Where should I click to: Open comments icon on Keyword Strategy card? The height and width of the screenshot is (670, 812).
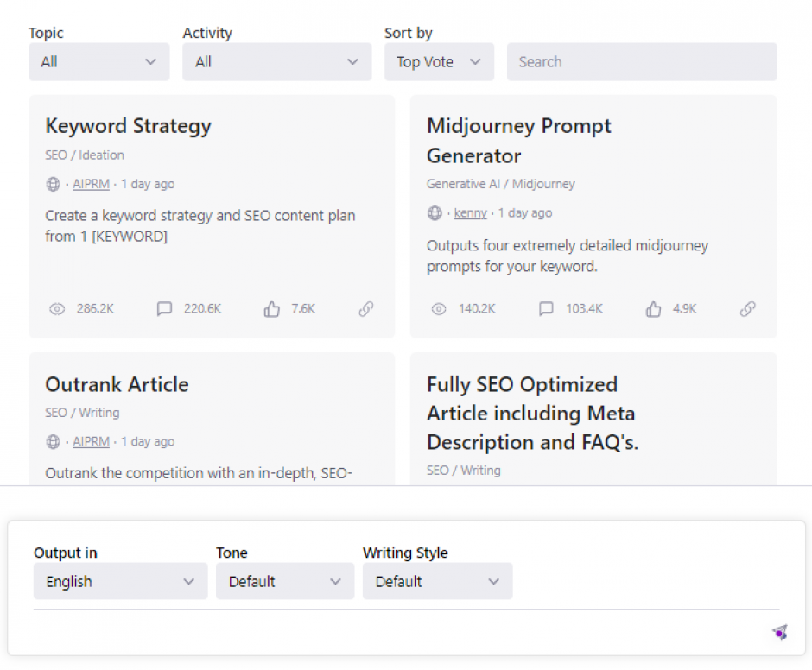[x=164, y=309]
